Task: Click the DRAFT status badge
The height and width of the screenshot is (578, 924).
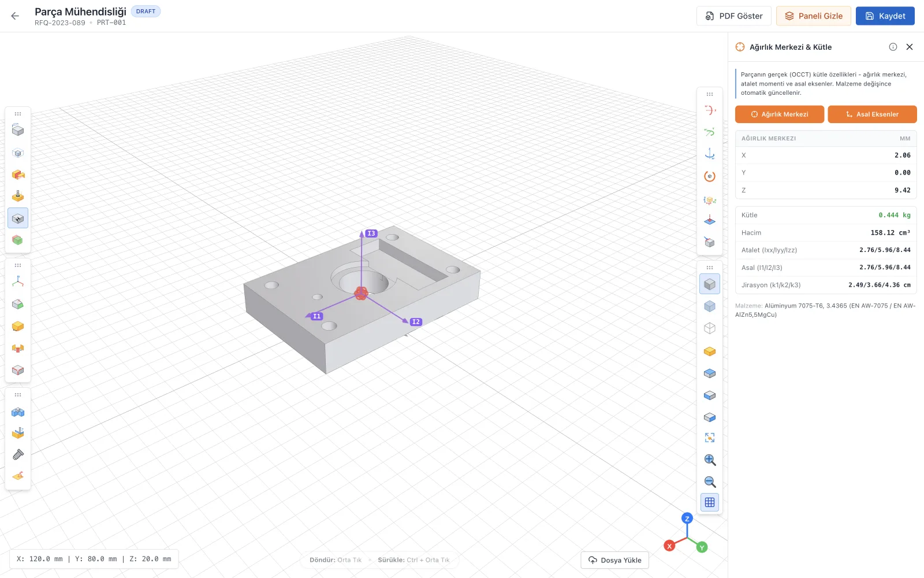Action: point(146,12)
